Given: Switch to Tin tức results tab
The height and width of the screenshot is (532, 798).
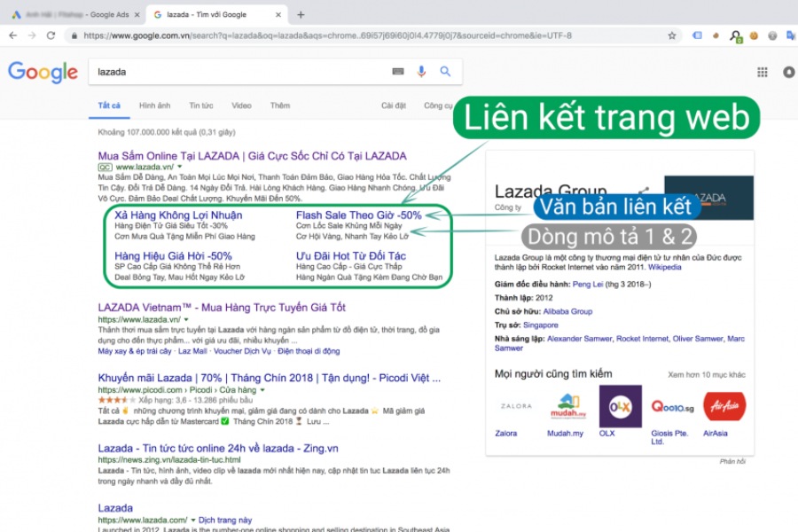Looking at the screenshot, I should 201,106.
